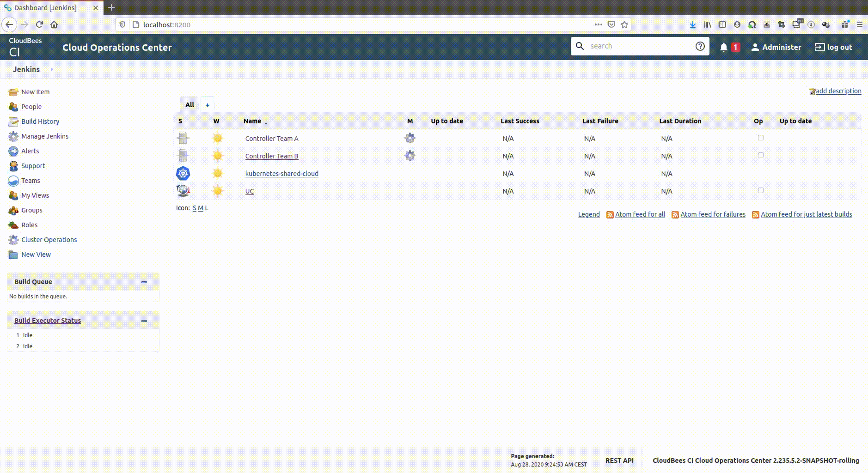Click the Roles icon
The height and width of the screenshot is (473, 868).
click(13, 225)
